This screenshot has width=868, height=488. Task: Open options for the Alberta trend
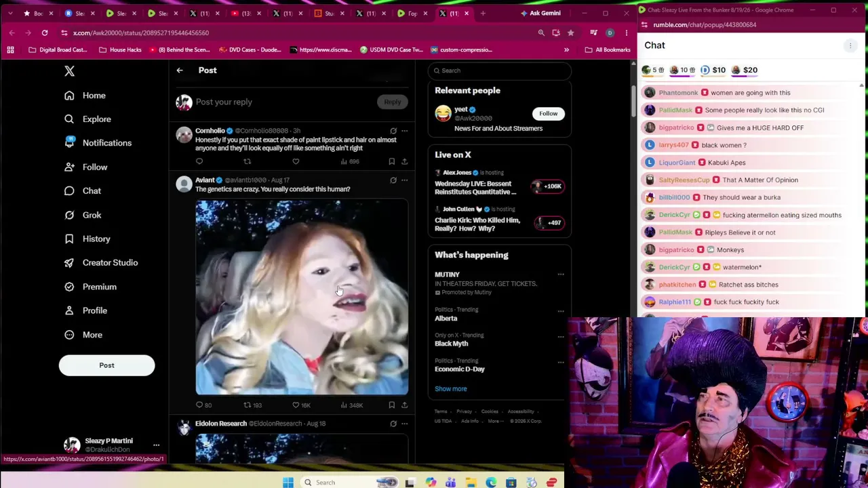click(x=561, y=311)
